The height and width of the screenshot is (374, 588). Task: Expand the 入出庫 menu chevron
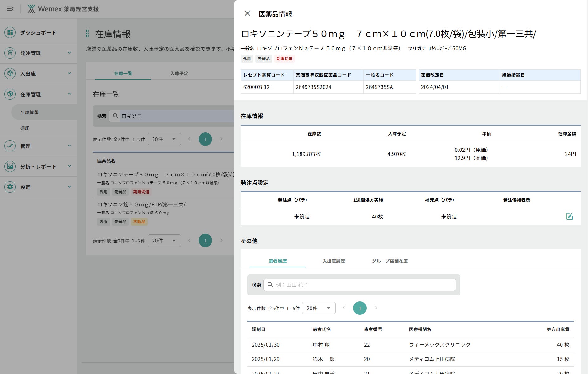point(69,73)
